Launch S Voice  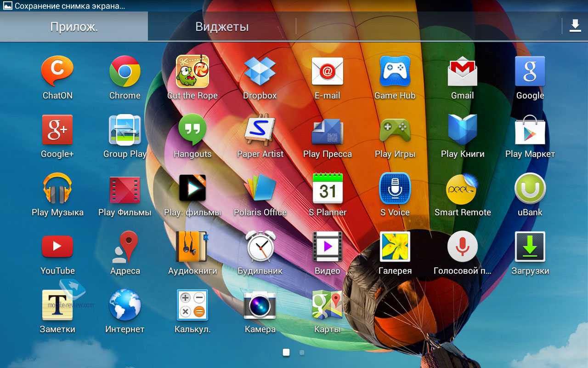click(395, 188)
